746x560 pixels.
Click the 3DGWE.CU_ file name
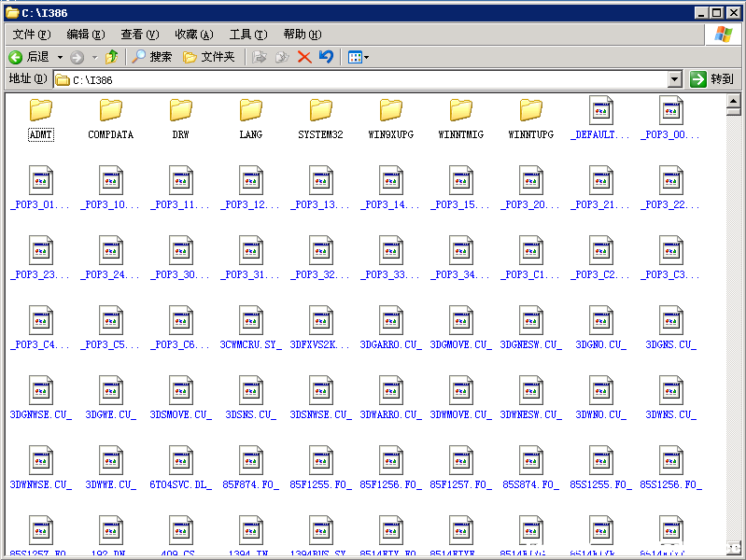(111, 414)
